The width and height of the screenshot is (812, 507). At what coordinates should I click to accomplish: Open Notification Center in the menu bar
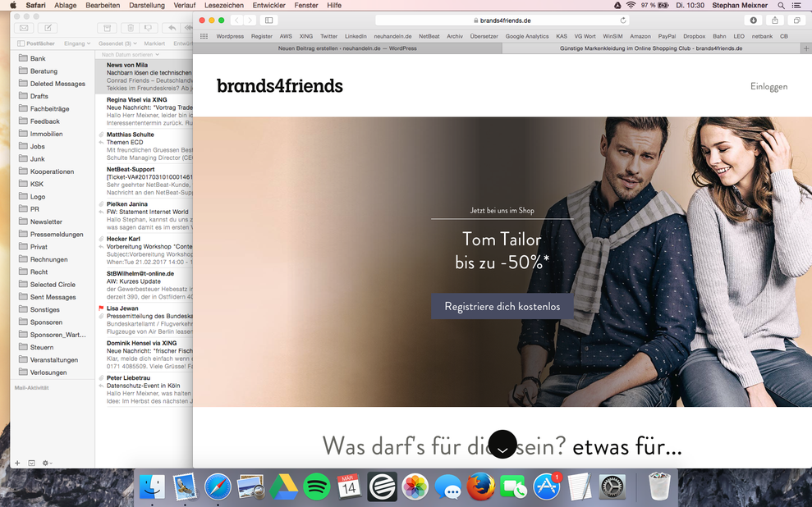tap(797, 5)
